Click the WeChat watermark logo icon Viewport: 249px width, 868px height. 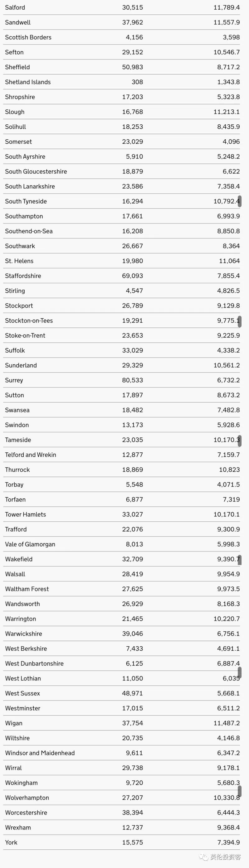coord(204,856)
